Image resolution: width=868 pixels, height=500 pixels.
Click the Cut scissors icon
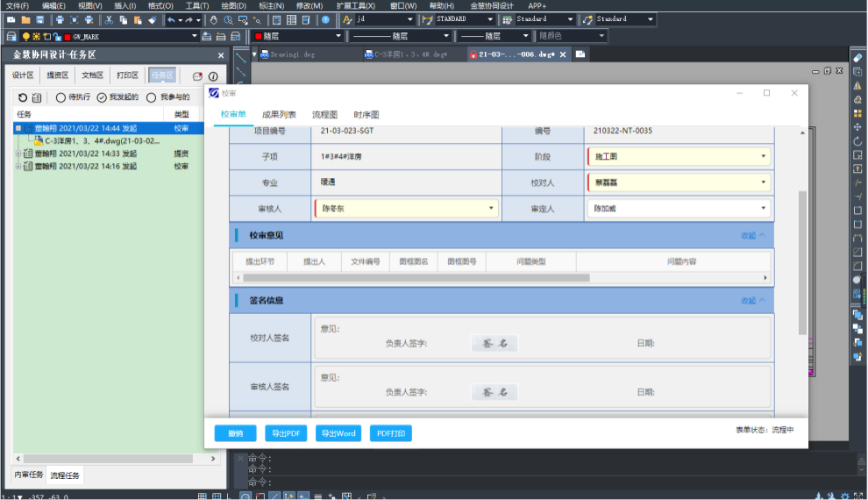tap(109, 20)
